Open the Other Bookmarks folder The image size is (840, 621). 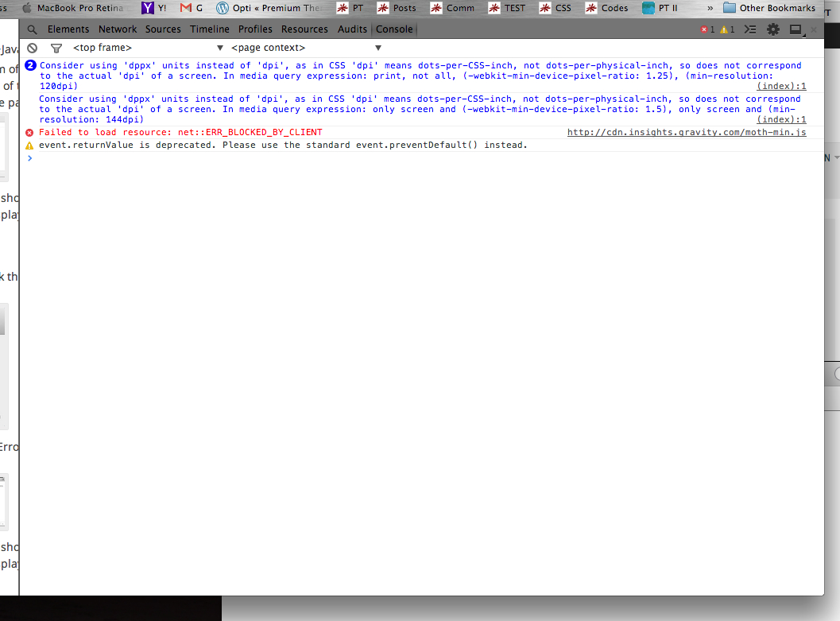tap(768, 8)
